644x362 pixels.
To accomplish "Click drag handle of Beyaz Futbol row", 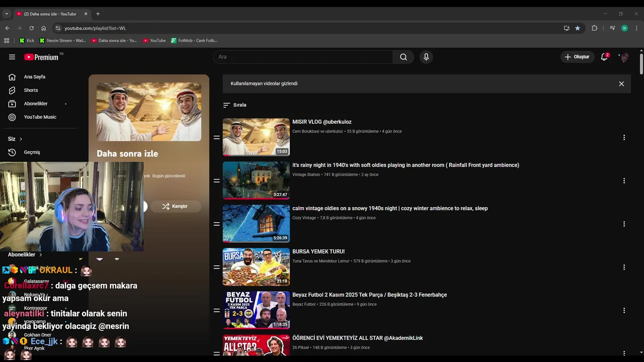I will click(x=217, y=310).
